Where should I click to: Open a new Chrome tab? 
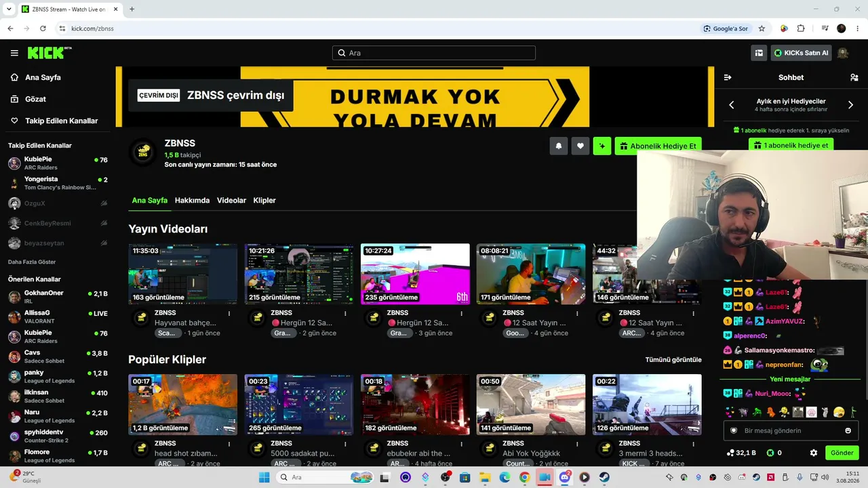[x=132, y=9]
